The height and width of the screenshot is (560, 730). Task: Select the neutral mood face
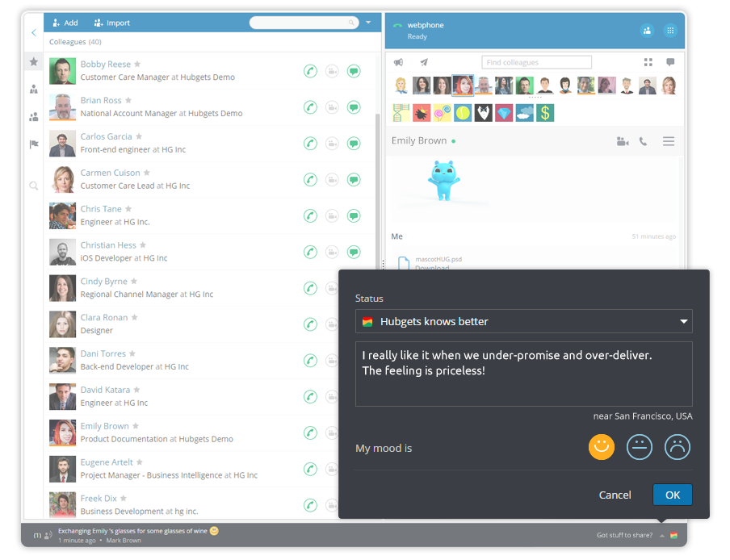click(x=640, y=447)
